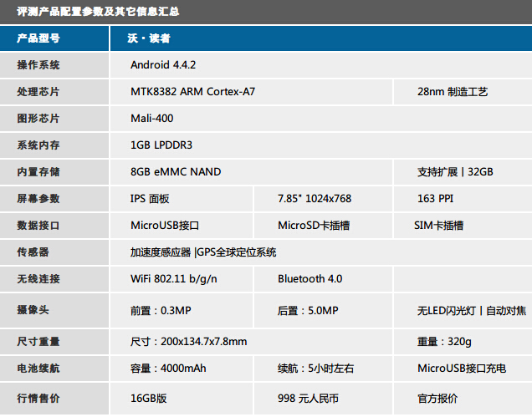Screen dimensions: 532x417
Task: Select the '屏幕参数' row label
Action: (38, 199)
